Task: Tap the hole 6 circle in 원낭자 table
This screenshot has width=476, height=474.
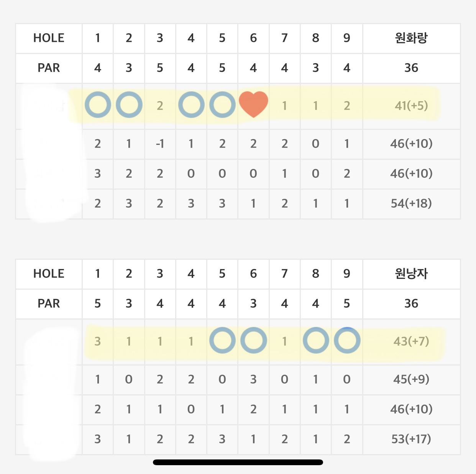Action: (x=253, y=340)
